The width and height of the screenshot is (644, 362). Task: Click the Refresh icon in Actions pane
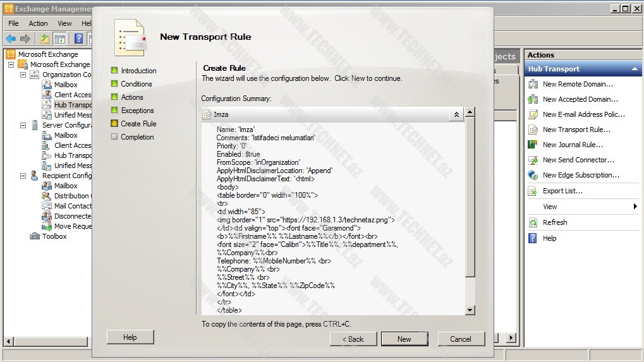point(533,222)
